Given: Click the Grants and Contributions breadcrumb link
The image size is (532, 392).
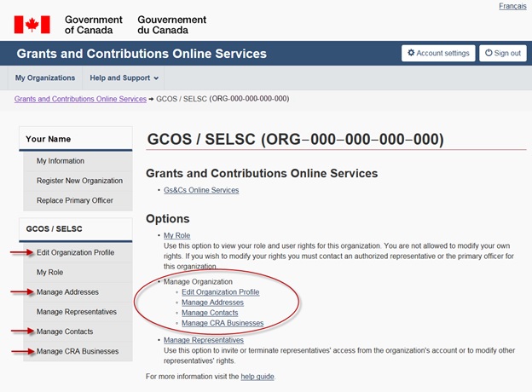Looking at the screenshot, I should point(80,99).
